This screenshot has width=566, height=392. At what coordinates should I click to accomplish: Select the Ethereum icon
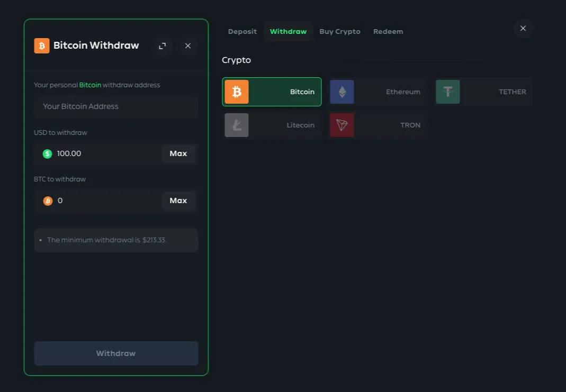[342, 92]
